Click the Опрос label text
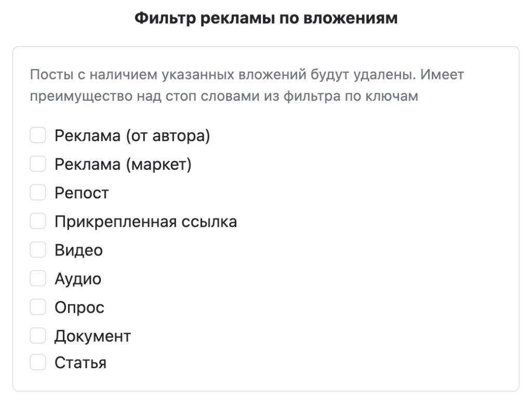This screenshot has width=532, height=404. point(79,307)
